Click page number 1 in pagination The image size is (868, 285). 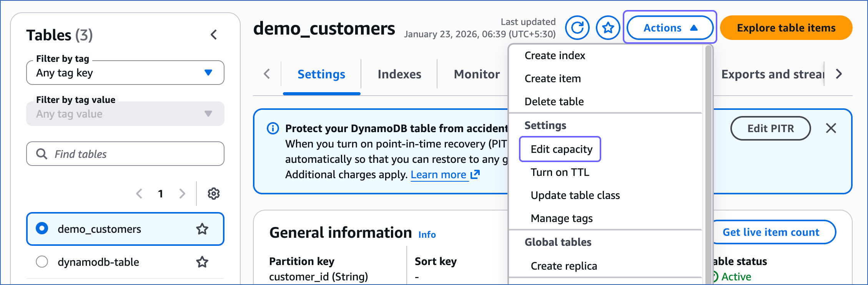coord(161,194)
